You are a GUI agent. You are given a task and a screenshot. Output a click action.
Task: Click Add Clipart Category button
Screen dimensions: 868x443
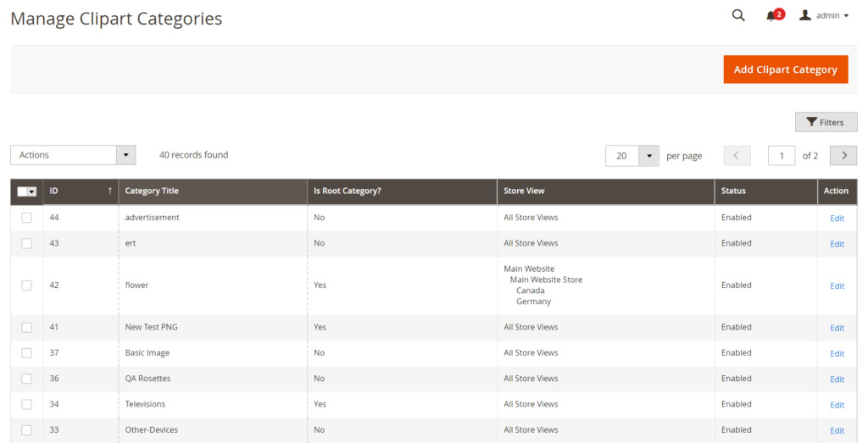tap(785, 69)
